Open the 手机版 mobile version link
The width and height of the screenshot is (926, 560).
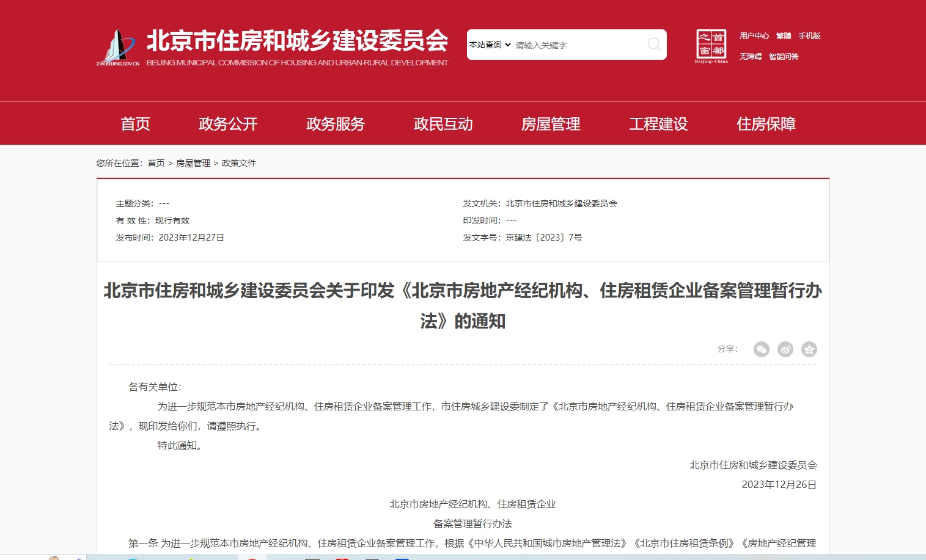tap(809, 36)
